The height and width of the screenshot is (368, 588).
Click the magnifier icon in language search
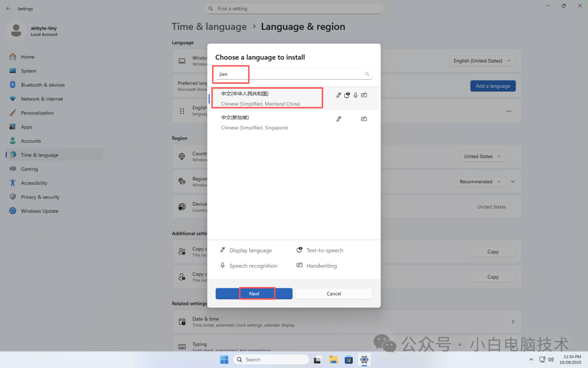point(367,74)
